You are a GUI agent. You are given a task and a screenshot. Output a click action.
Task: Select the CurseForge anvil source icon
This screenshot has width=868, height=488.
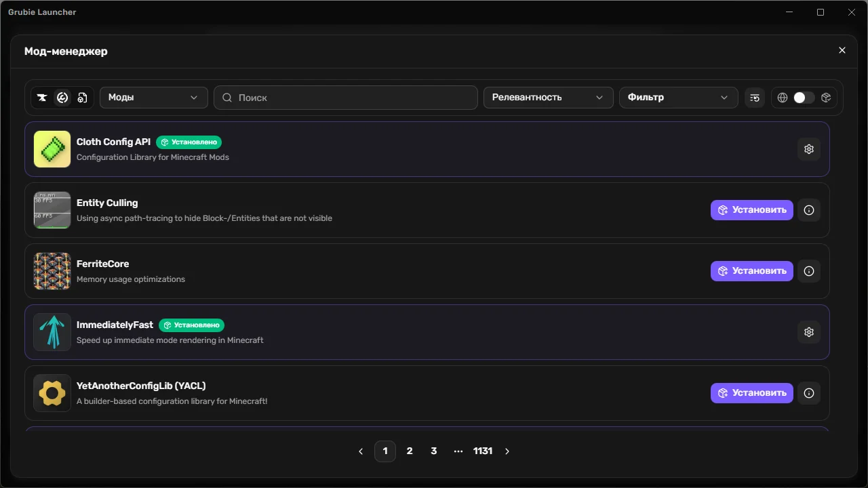42,98
